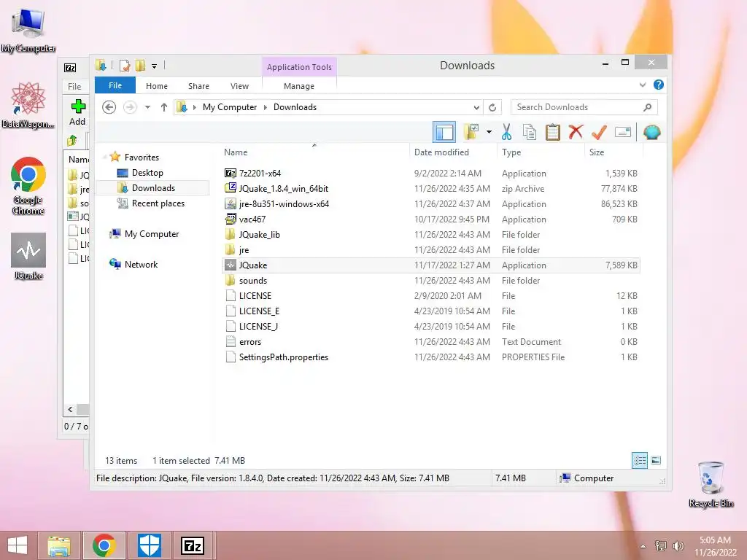Open the JQuake desktop shortcut
747x560 pixels.
coord(28,257)
